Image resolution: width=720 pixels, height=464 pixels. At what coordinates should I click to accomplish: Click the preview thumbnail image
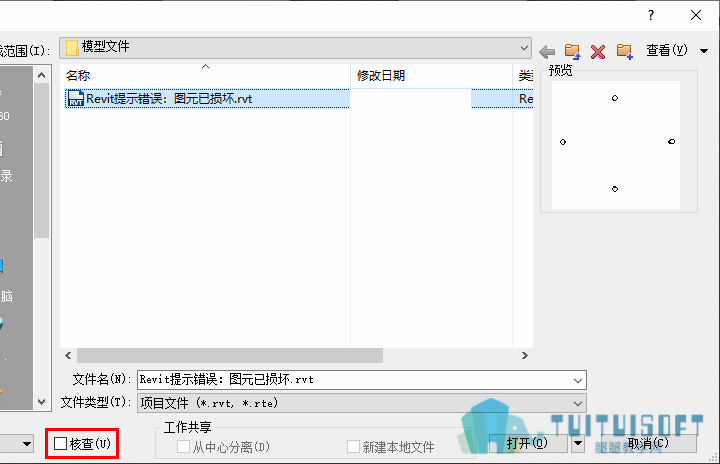click(x=616, y=145)
